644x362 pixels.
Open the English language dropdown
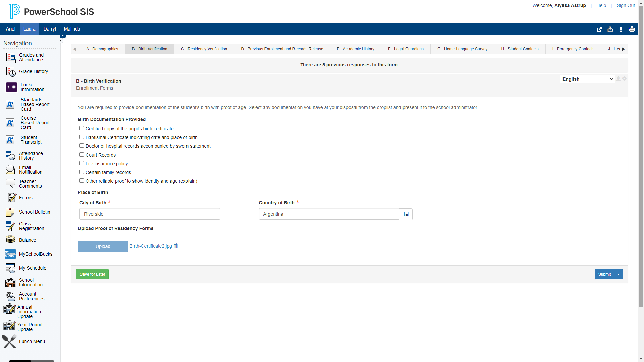pos(587,79)
